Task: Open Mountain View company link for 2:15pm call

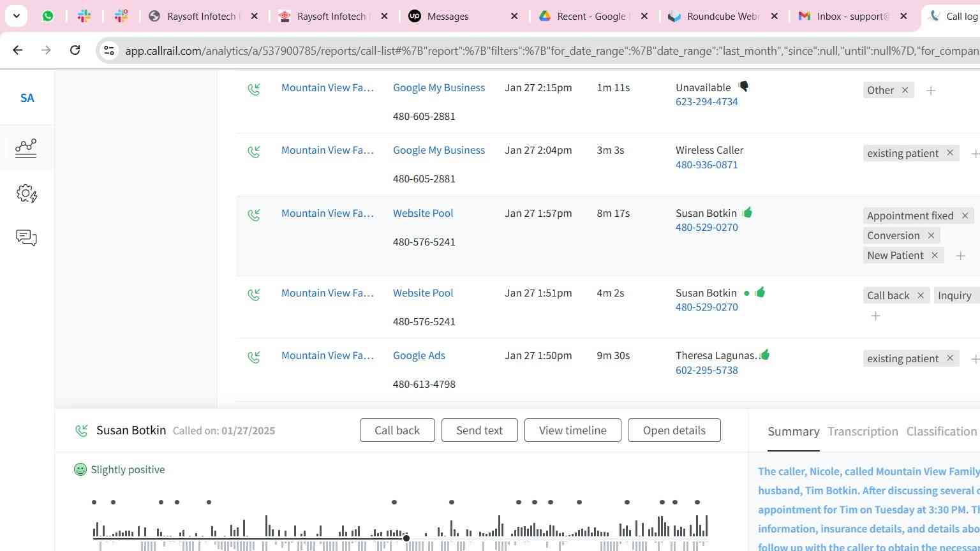Action: click(x=327, y=88)
